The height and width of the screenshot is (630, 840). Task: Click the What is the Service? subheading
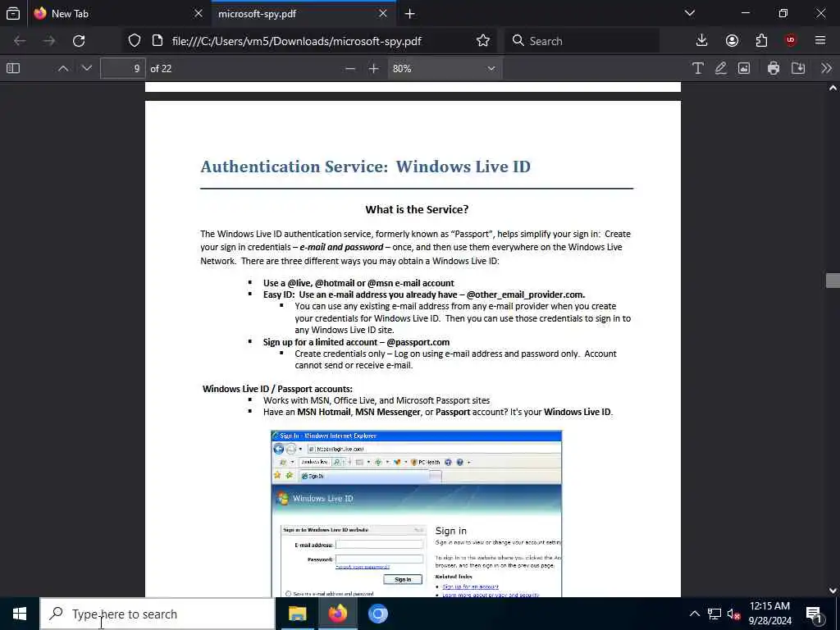pyautogui.click(x=417, y=209)
